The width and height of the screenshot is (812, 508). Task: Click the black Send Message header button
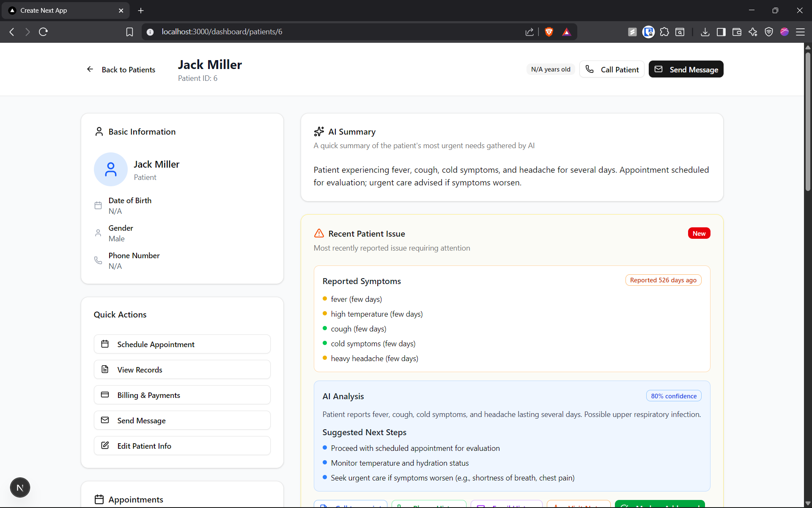click(686, 69)
